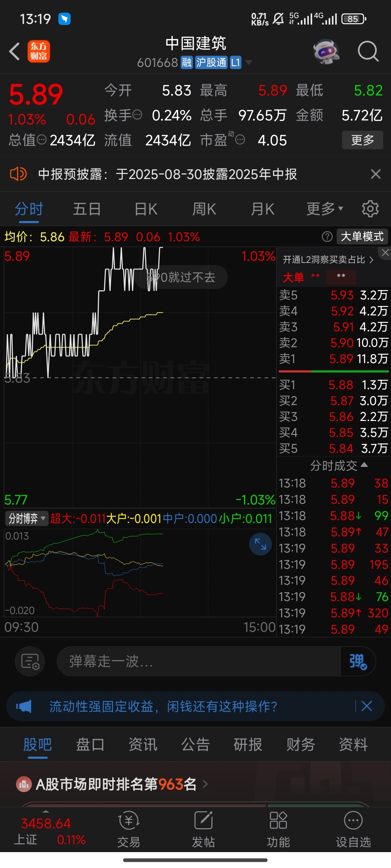This screenshot has height=868, width=391.
Task: Tap the 沪股通 tag
Action: point(211,63)
